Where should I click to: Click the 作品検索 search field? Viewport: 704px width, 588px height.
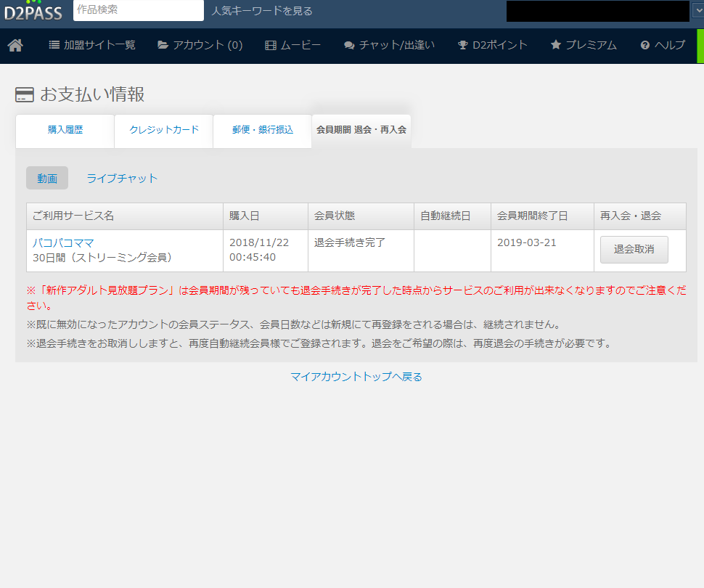(x=138, y=10)
